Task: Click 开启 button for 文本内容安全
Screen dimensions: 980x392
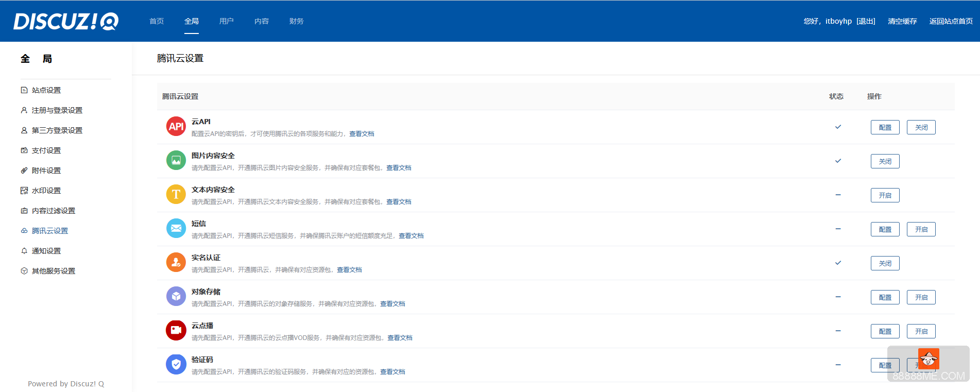Action: click(x=885, y=195)
